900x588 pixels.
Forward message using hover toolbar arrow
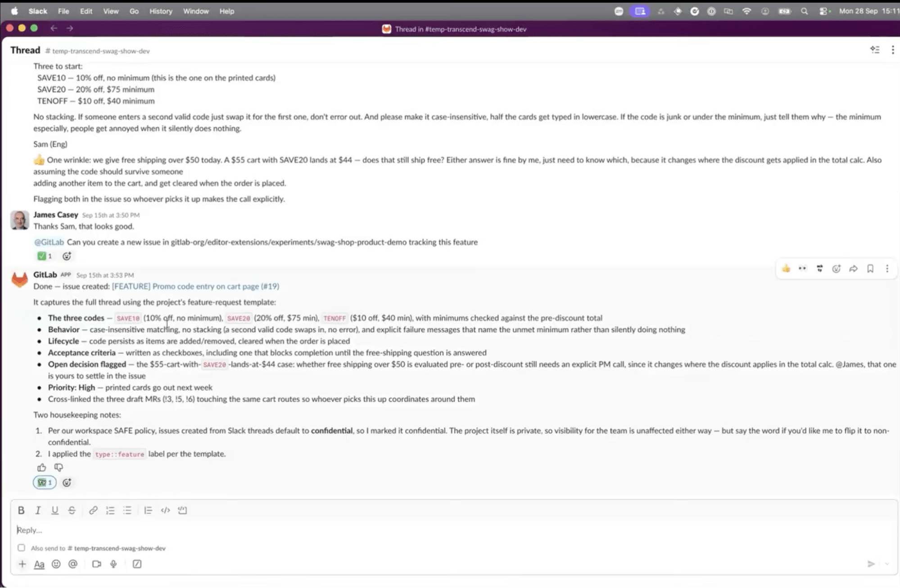(x=853, y=269)
